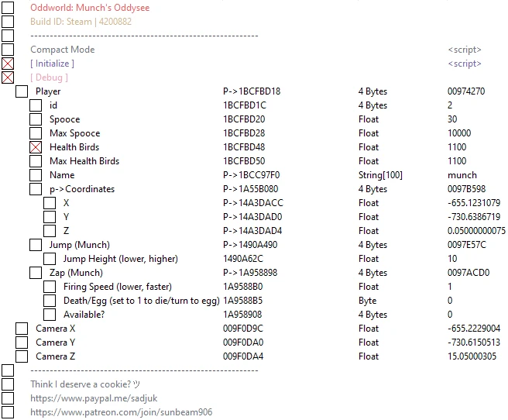Select the p->Coordinates entry
This screenshot has width=508, height=420.
pos(82,189)
